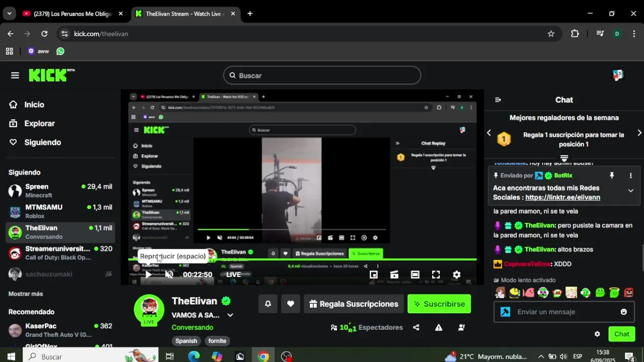Viewport: 644px width, 362px height.
Task: Open Spreen channel in sidebar
Action: (60, 191)
